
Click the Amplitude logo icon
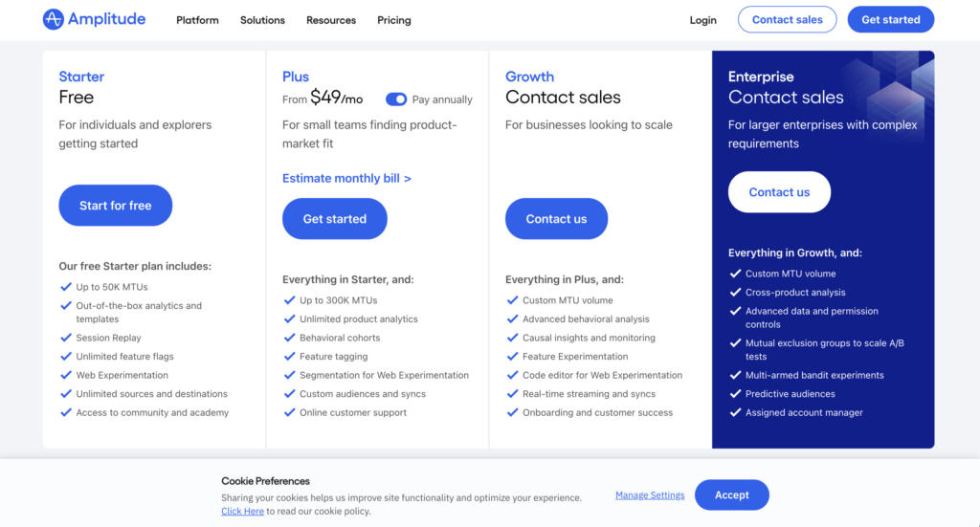[x=54, y=19]
